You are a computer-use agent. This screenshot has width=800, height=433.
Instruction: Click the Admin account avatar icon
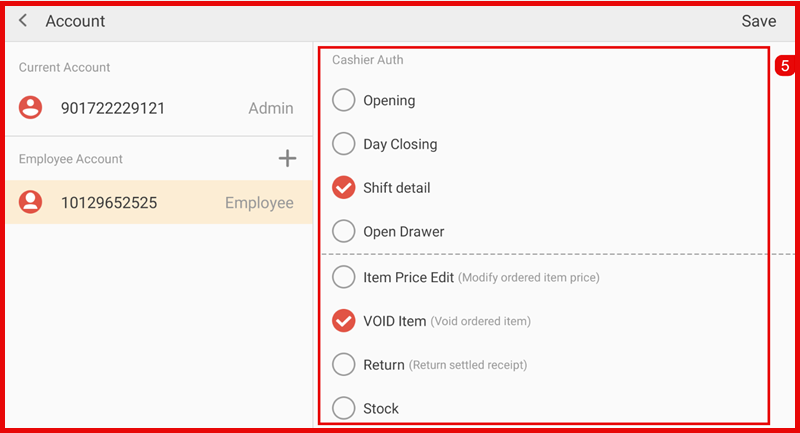pos(32,108)
